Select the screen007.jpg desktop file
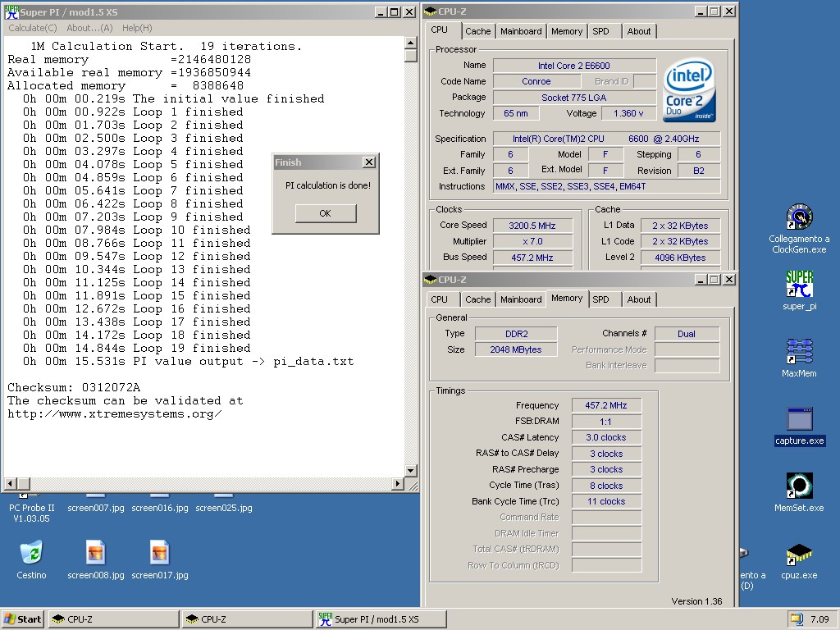This screenshot has height=630, width=840. click(95, 507)
